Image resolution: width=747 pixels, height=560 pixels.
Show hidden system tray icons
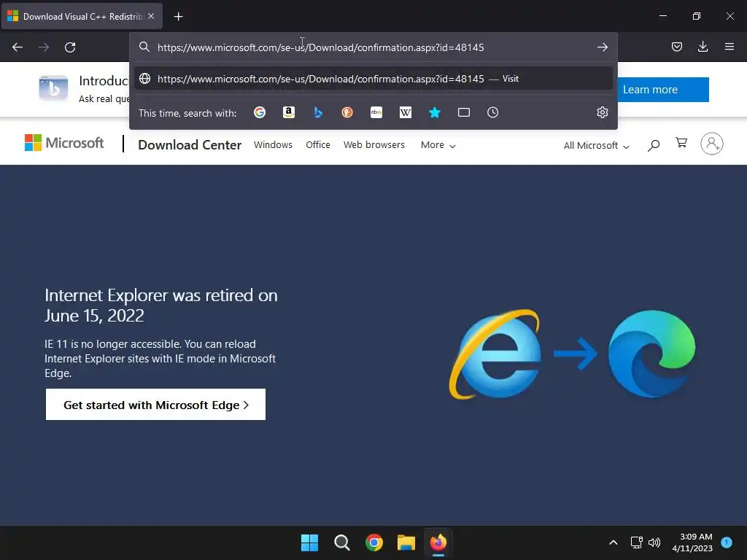click(x=614, y=542)
